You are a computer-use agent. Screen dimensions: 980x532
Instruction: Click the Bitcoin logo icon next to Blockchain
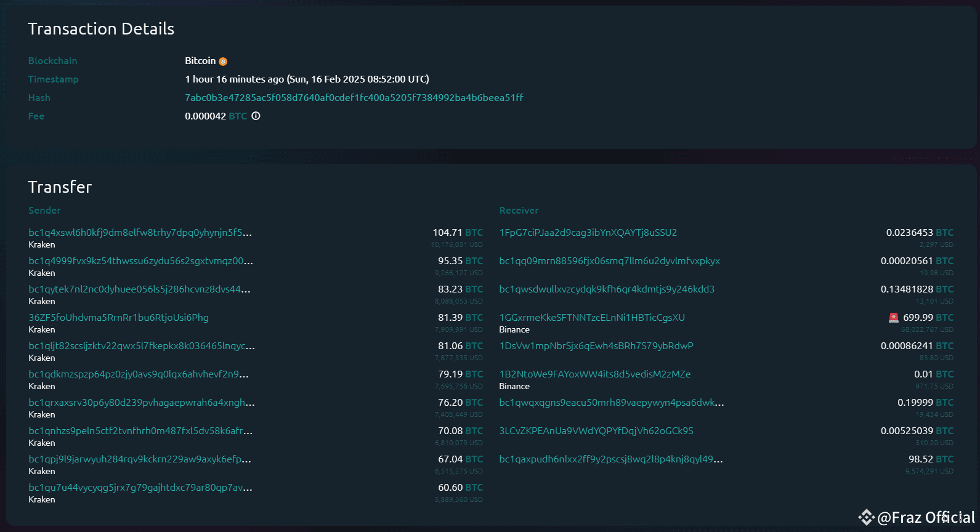point(223,62)
